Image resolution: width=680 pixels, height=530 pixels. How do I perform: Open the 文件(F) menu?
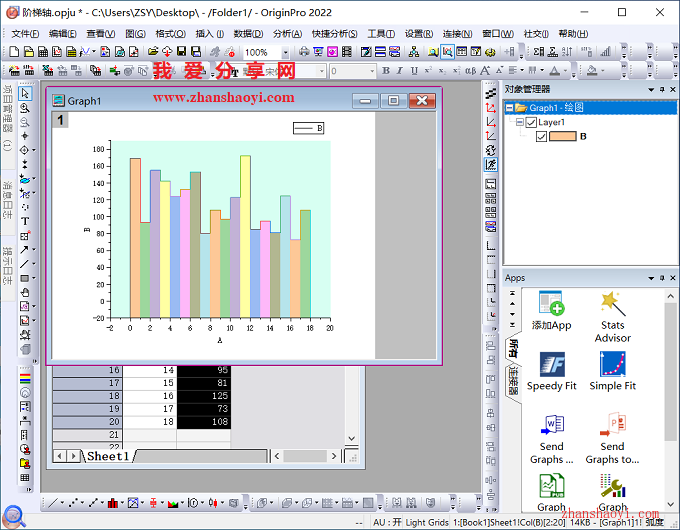[x=25, y=34]
